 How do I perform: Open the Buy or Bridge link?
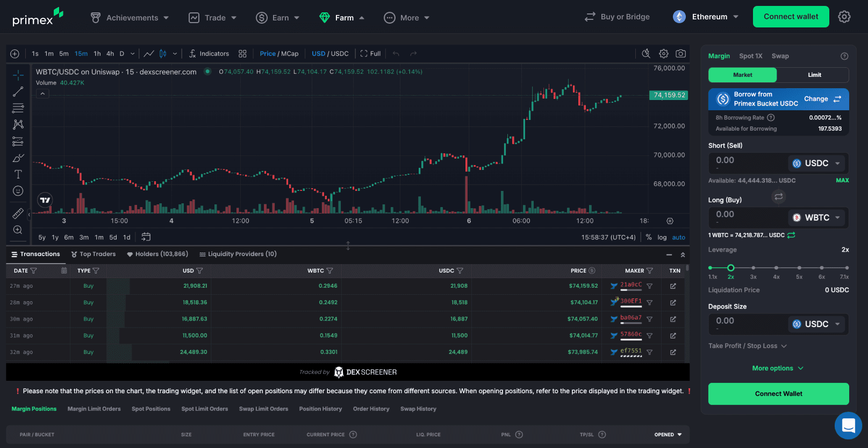coord(617,17)
